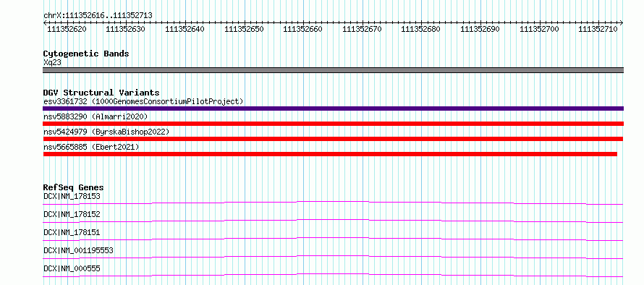Click ruler position 111352620

click(67, 29)
